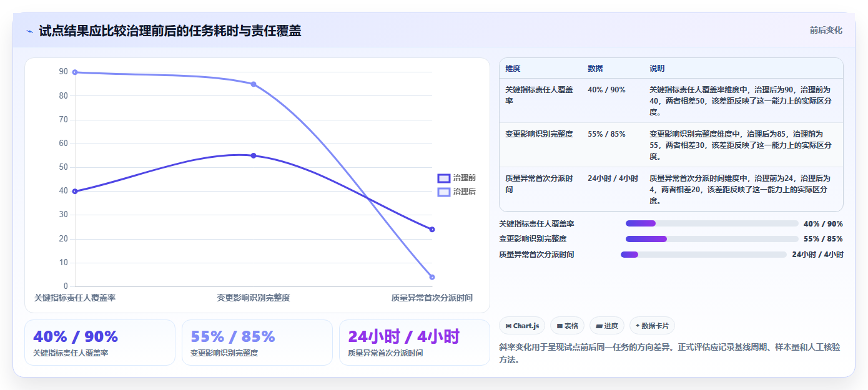Click the 说明 column header

click(x=657, y=69)
